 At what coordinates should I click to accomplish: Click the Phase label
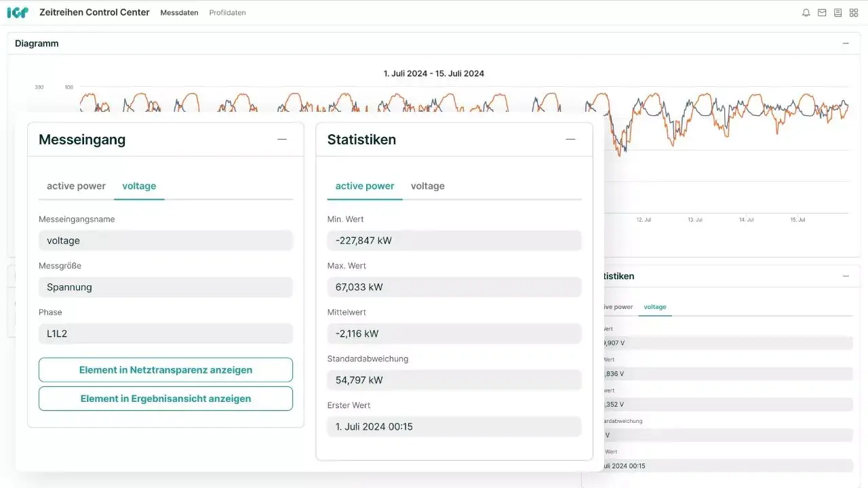[50, 312]
